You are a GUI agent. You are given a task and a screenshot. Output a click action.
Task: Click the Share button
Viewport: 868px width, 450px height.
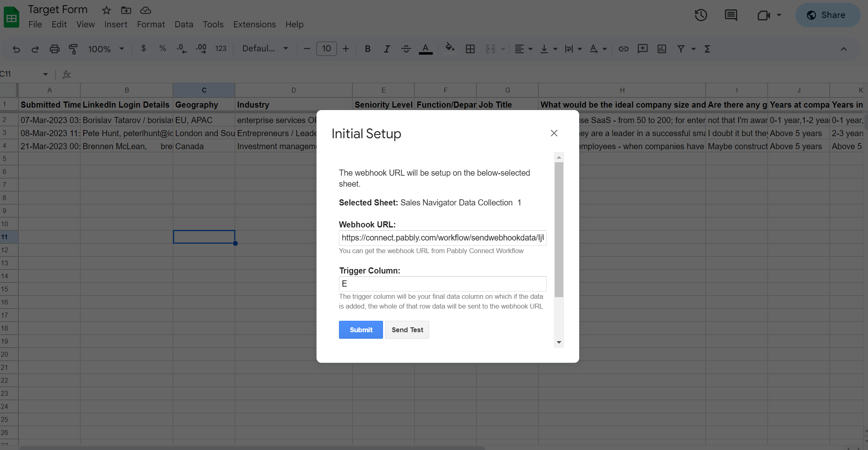828,15
